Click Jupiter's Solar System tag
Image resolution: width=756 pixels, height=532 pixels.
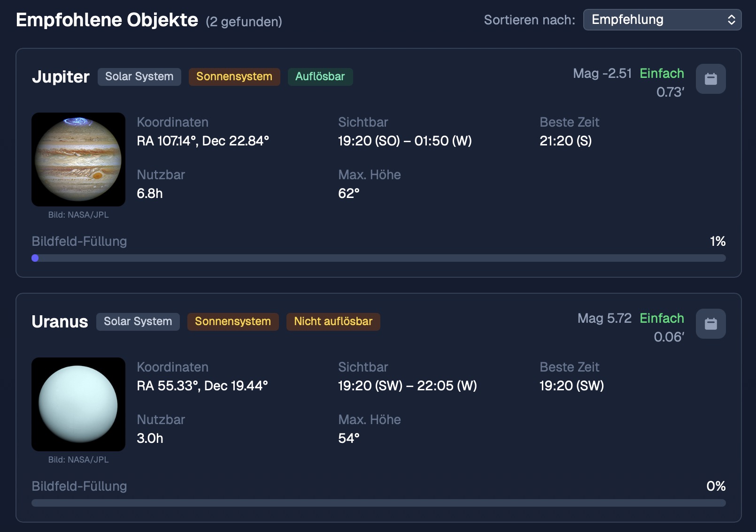tap(139, 76)
